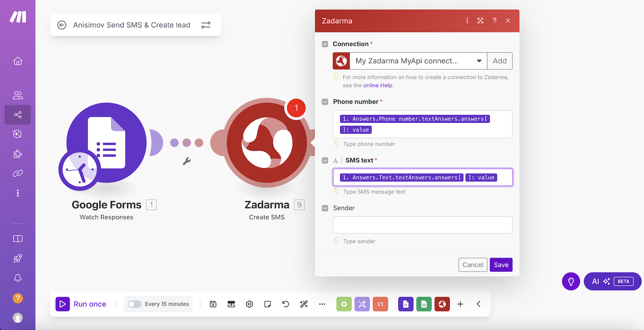Click the Run once button
The width and height of the screenshot is (644, 330).
[x=81, y=304]
